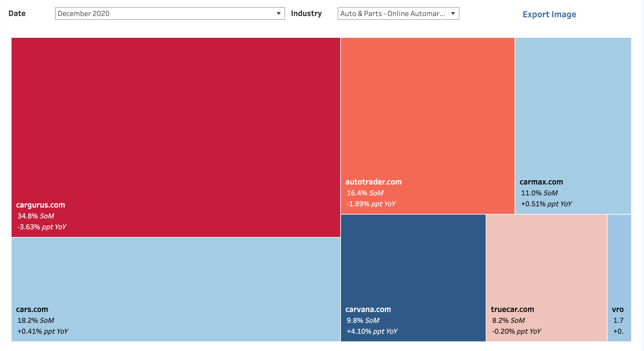Select the cargurus.com treemap tile
The width and height of the screenshot is (644, 351).
[176, 137]
